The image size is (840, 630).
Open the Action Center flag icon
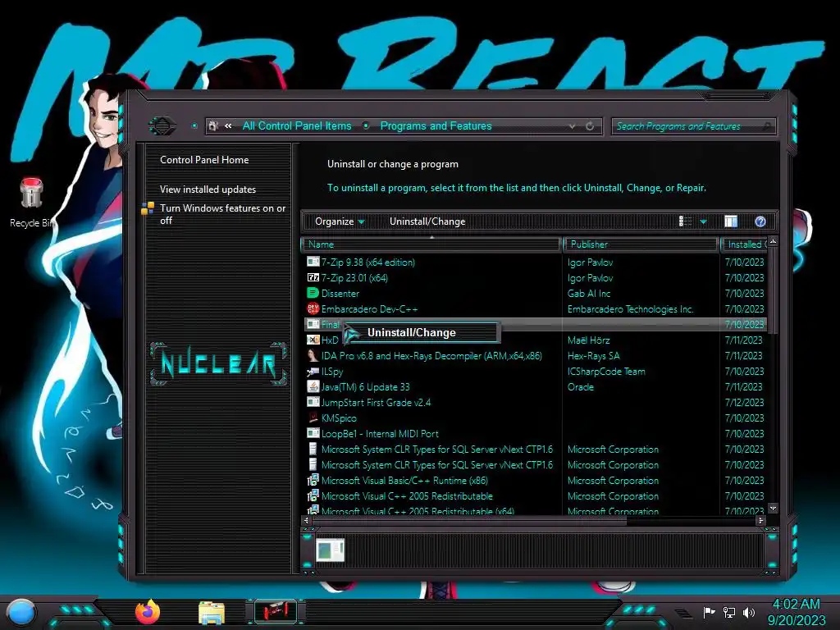[710, 612]
